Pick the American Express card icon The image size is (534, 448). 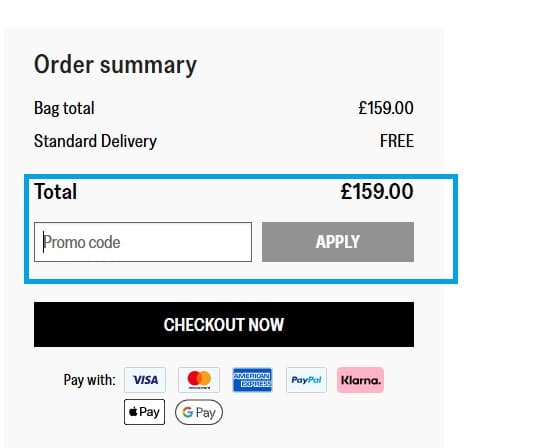(252, 380)
